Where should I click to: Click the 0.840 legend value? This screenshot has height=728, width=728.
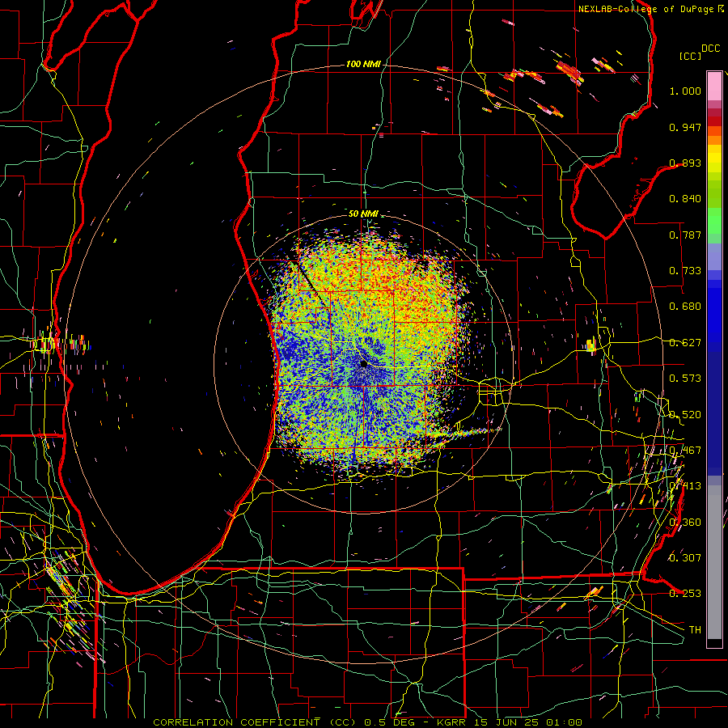pyautogui.click(x=685, y=199)
